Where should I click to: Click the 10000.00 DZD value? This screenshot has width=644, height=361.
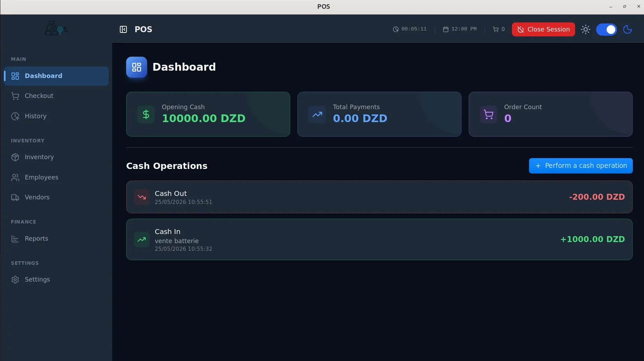point(204,119)
